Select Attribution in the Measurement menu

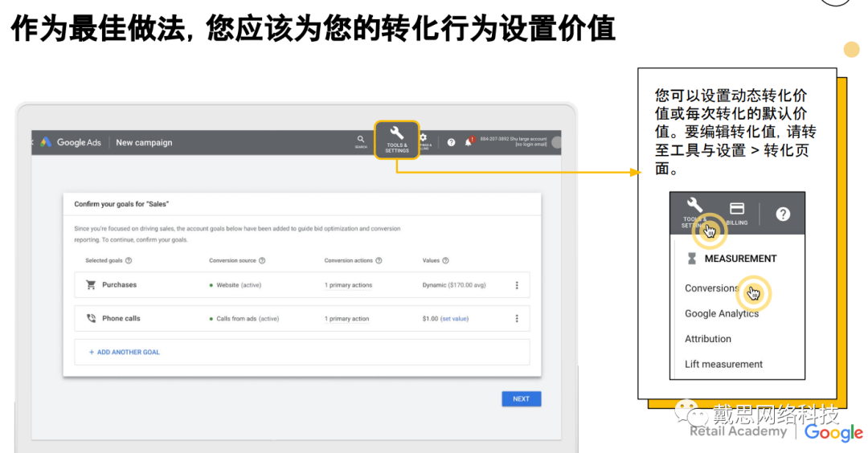pos(708,339)
